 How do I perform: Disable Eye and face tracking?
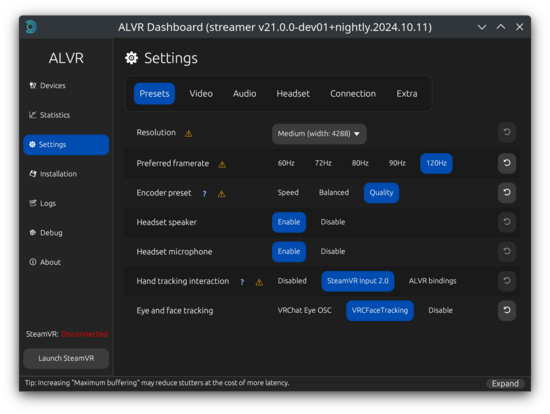(x=441, y=310)
